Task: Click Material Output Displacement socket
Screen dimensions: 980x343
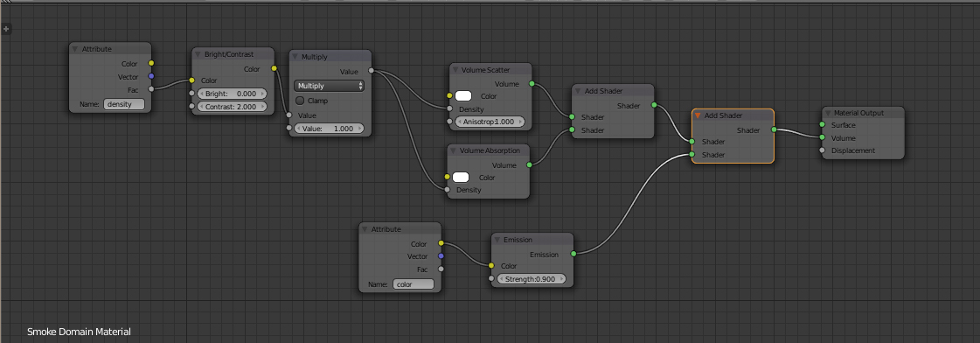Action: pyautogui.click(x=823, y=150)
